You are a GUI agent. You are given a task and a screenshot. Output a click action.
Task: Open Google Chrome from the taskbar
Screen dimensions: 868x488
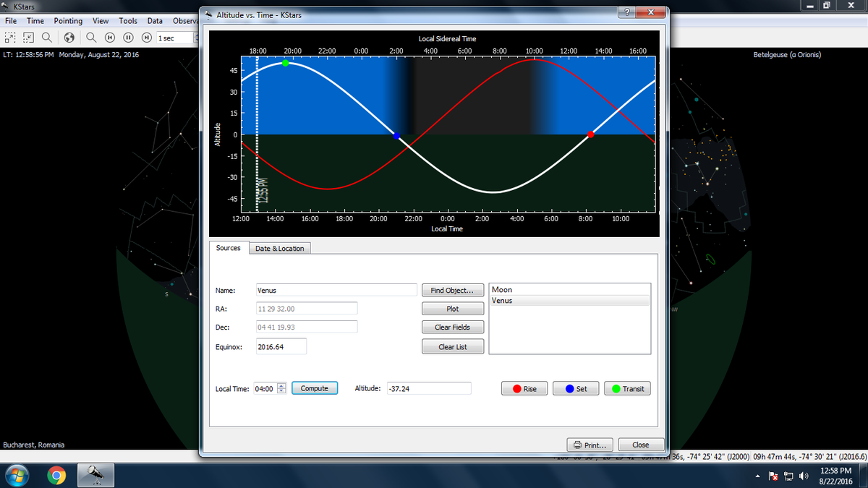click(56, 475)
